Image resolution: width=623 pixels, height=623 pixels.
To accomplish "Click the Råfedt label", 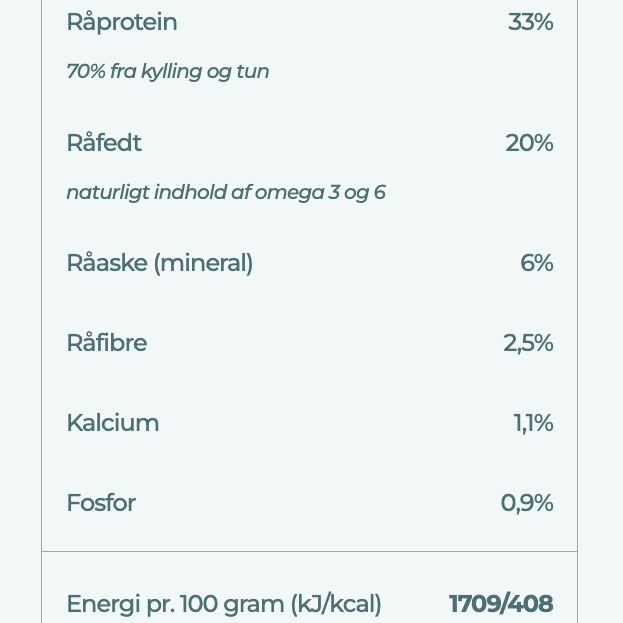I will pyautogui.click(x=104, y=143).
